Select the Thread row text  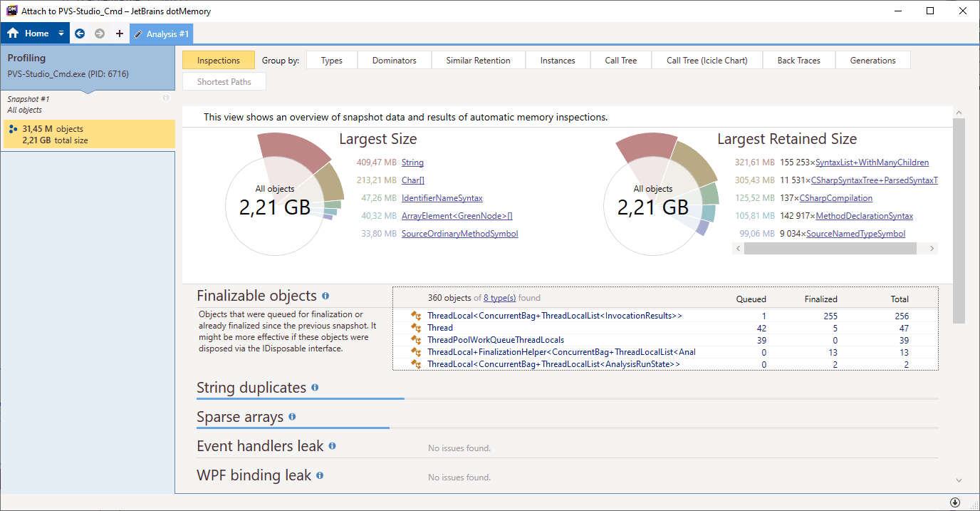(x=440, y=328)
